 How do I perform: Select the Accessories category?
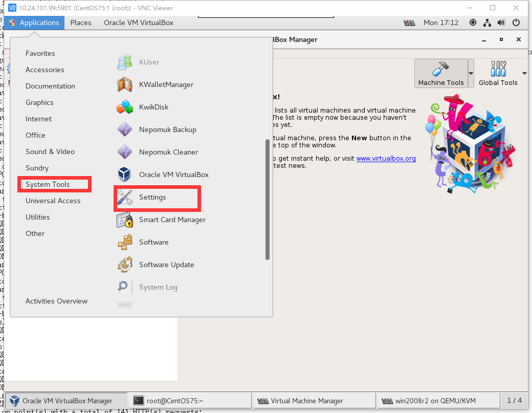click(x=45, y=70)
